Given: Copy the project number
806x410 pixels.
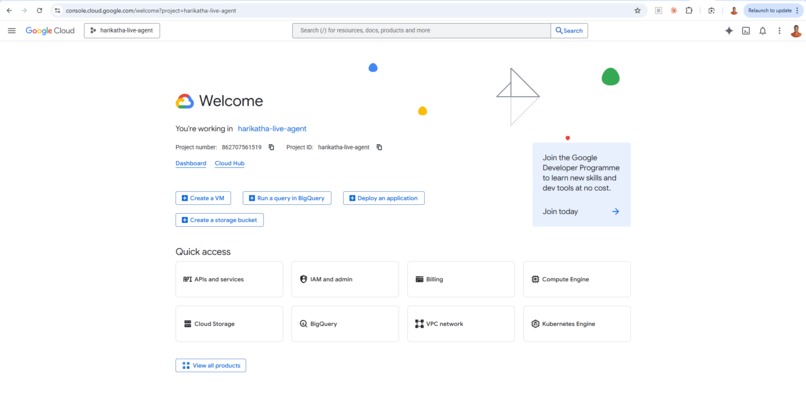Looking at the screenshot, I should 271,147.
